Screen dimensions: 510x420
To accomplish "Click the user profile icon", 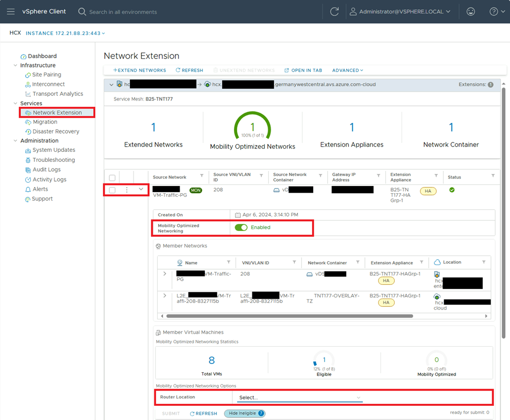I will pyautogui.click(x=353, y=12).
